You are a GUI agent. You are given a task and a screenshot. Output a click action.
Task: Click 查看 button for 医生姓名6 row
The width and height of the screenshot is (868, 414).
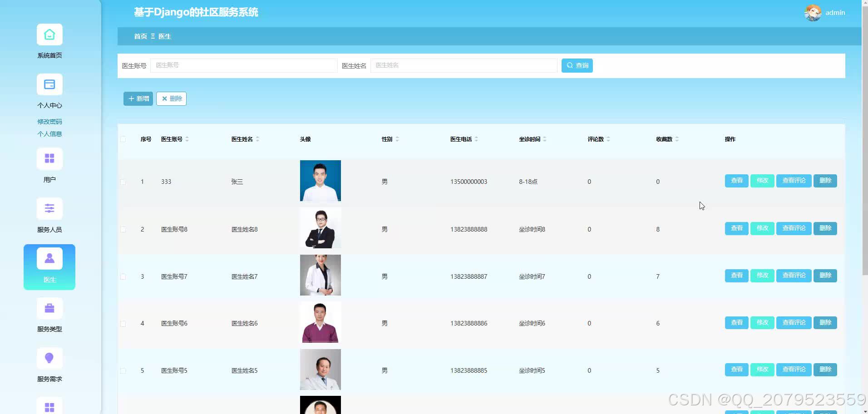point(736,323)
